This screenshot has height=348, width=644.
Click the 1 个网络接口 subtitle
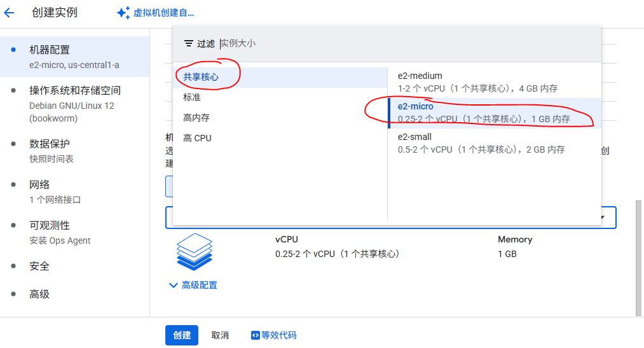[x=55, y=200]
